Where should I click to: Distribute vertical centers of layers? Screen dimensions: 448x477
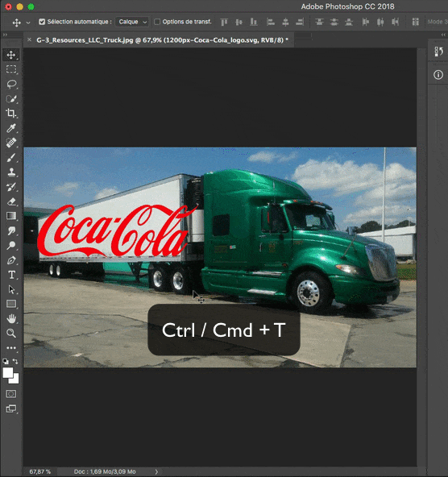coord(334,22)
